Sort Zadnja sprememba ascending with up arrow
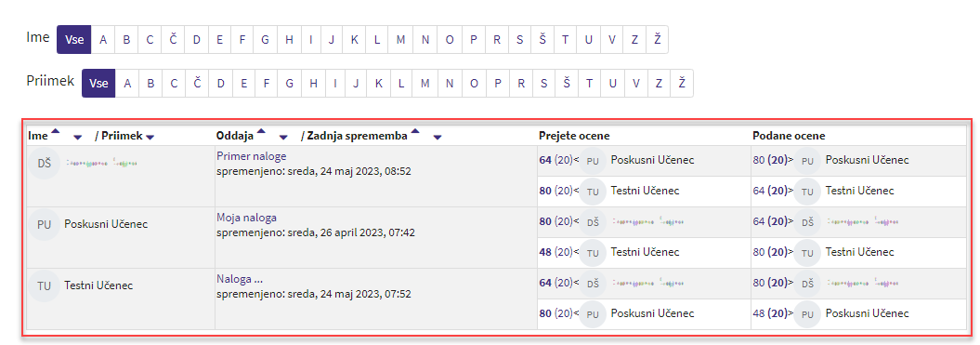This screenshot has height=345, width=980. 415,131
